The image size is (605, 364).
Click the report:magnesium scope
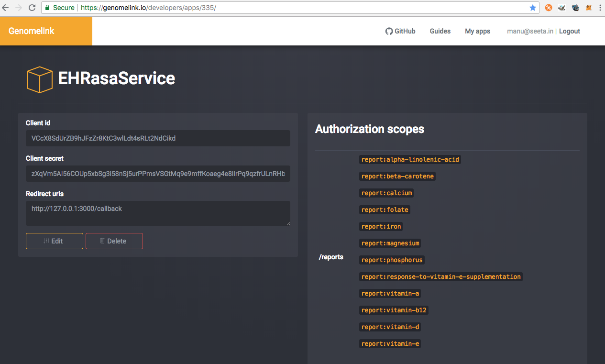pos(390,243)
